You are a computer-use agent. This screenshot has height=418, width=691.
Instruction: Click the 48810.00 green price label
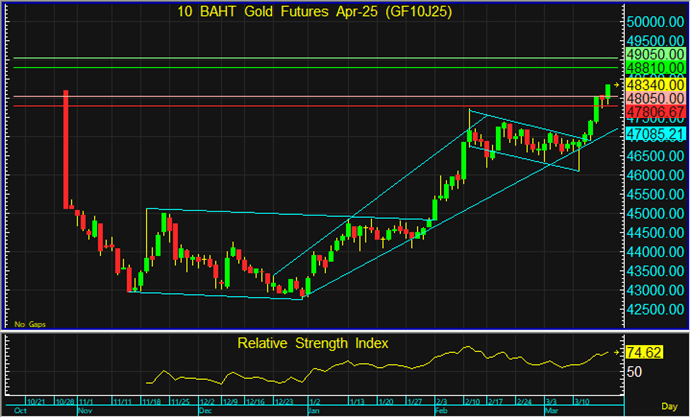pyautogui.click(x=654, y=68)
